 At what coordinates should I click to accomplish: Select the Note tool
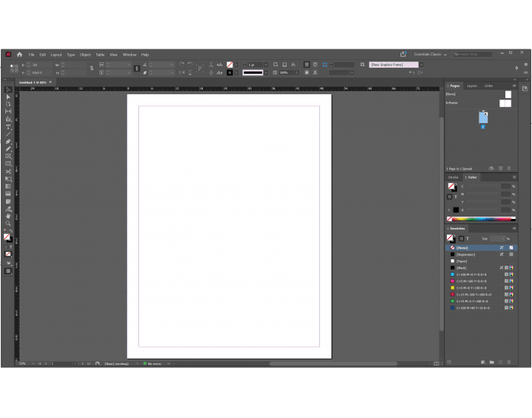point(8,201)
